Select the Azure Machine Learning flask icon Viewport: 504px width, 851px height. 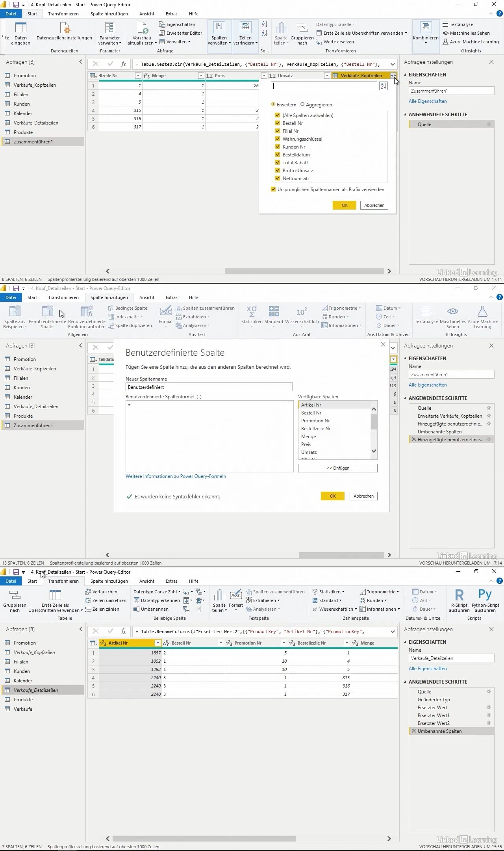pos(482,312)
